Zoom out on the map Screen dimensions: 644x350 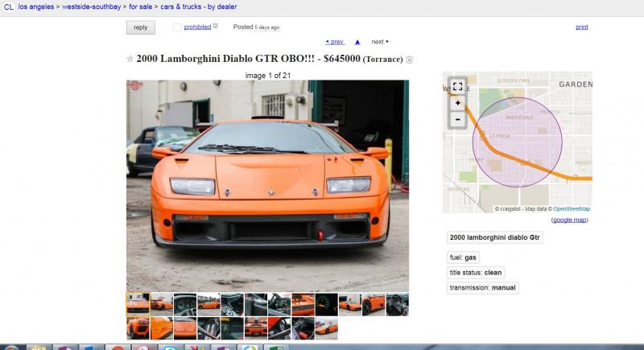coord(457,119)
